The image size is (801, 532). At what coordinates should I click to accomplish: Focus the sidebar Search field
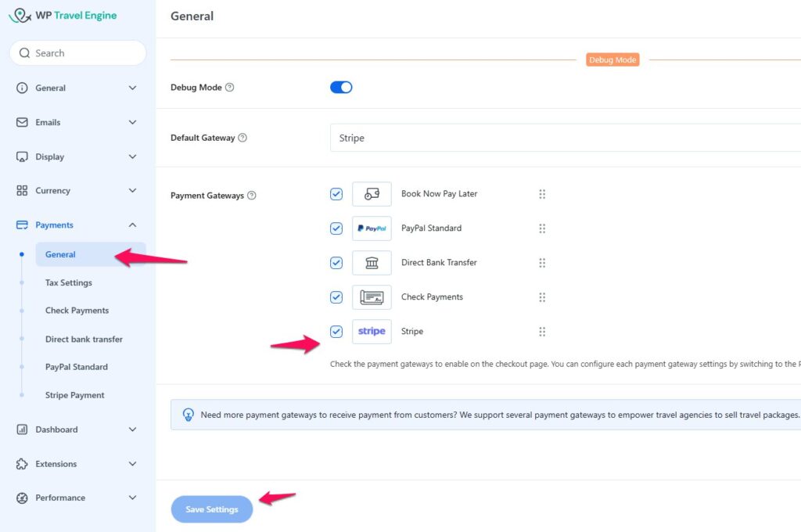78,53
